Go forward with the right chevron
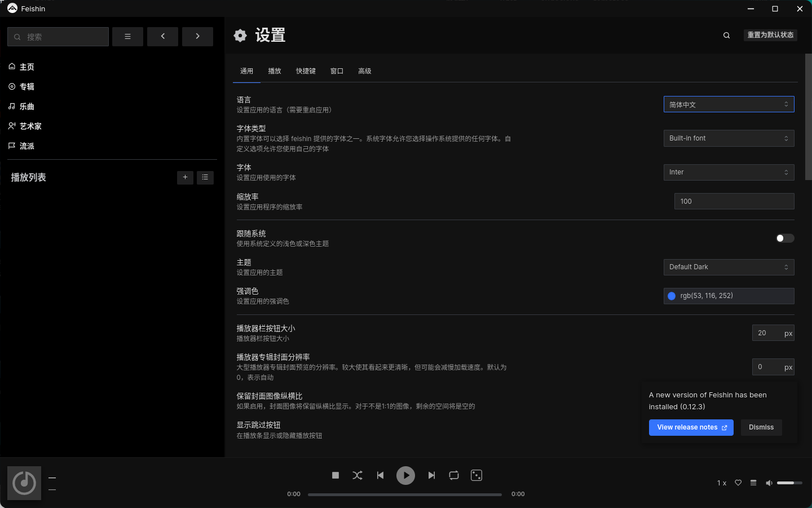This screenshot has height=508, width=812. 197,37
